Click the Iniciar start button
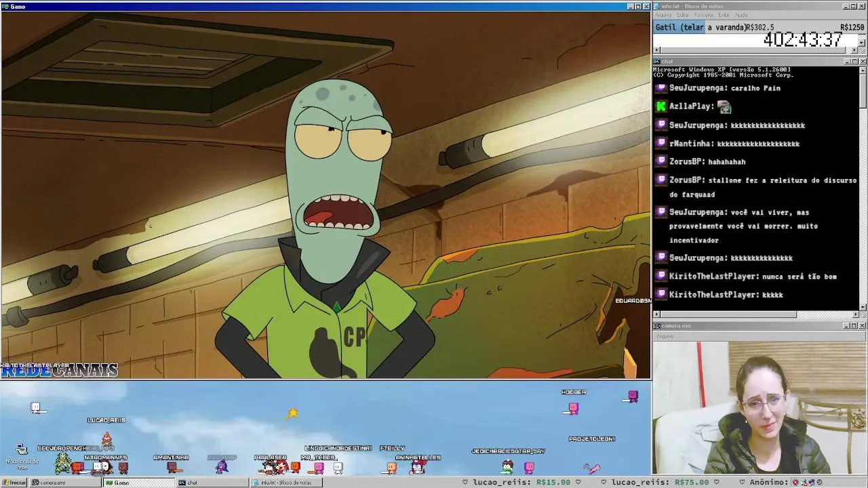This screenshot has width=868, height=488. 14,483
